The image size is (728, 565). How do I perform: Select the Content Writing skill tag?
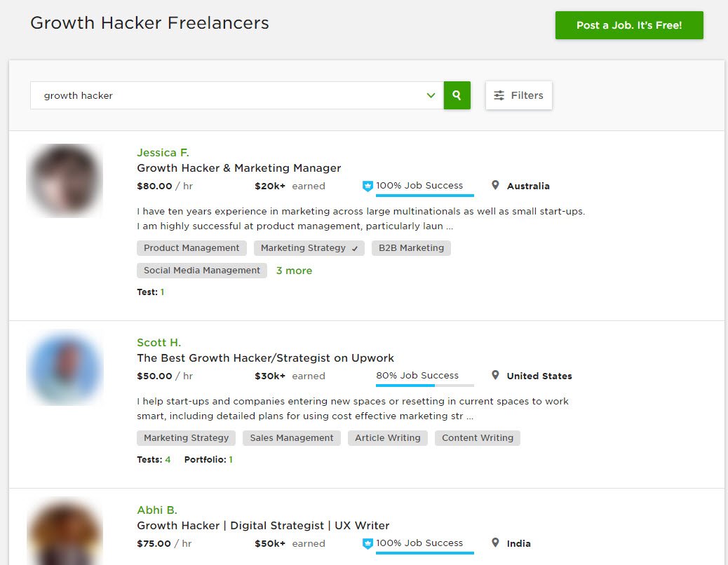[x=478, y=438]
